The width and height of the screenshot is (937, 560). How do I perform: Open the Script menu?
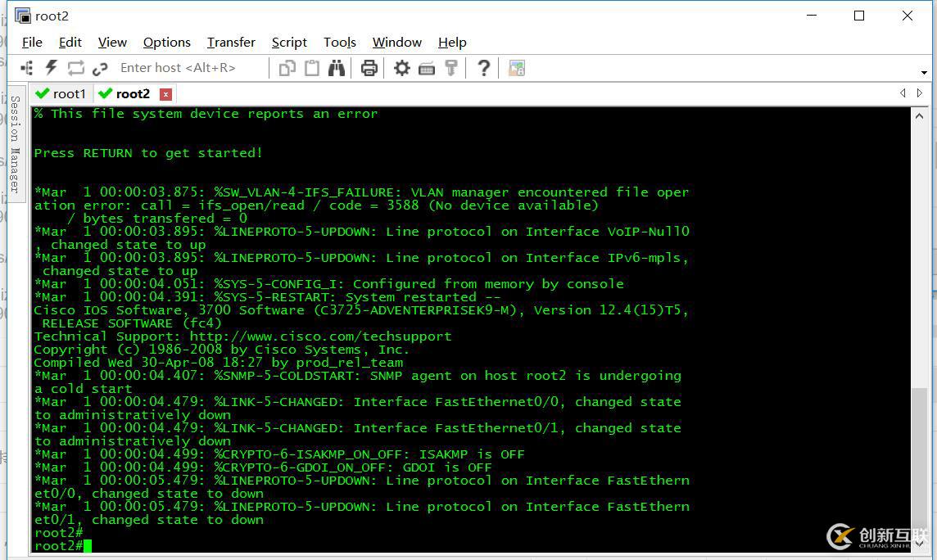[289, 43]
